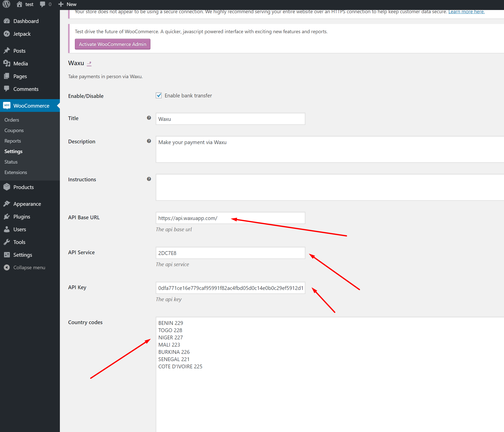Click into the Description textarea
Viewport: 504px width, 432px height.
330,149
